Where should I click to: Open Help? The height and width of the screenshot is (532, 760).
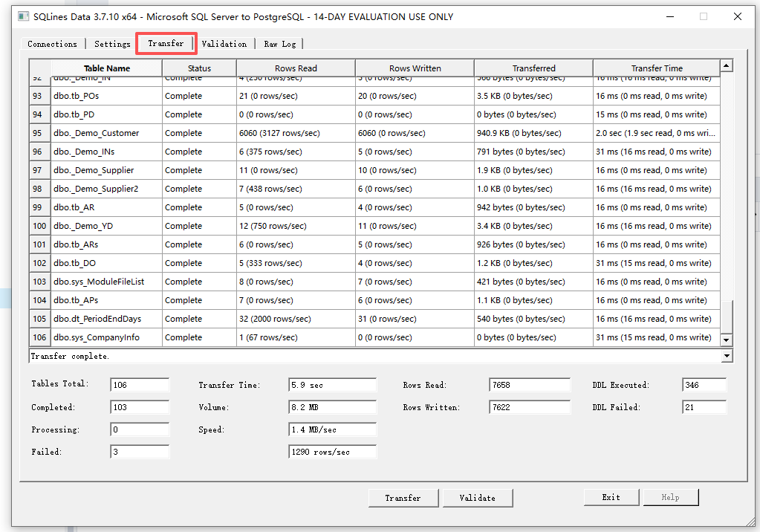(670, 497)
